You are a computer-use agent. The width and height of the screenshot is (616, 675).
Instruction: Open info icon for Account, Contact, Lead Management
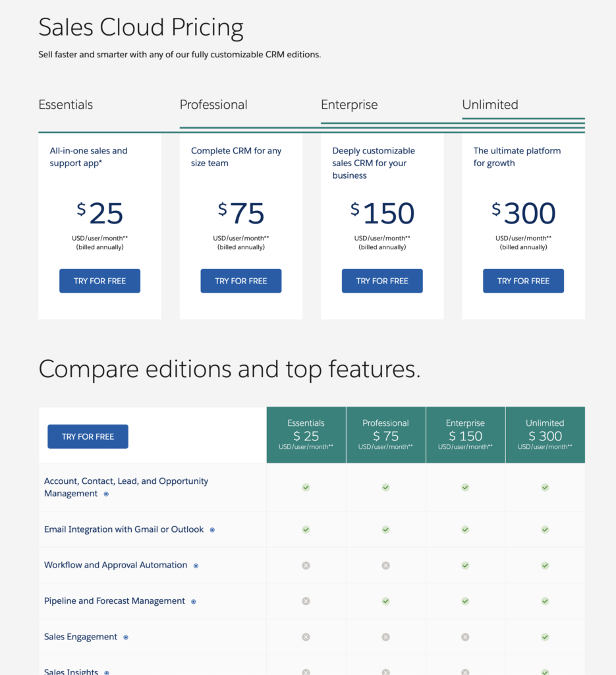[106, 494]
